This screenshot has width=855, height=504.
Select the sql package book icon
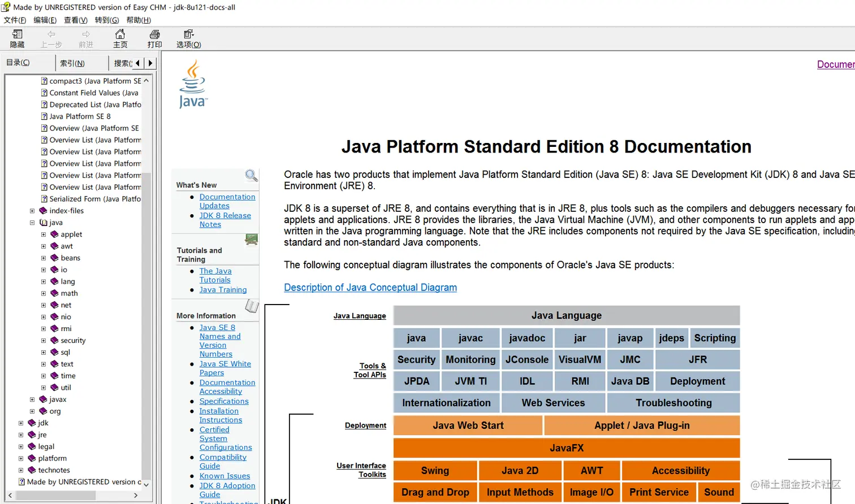54,352
